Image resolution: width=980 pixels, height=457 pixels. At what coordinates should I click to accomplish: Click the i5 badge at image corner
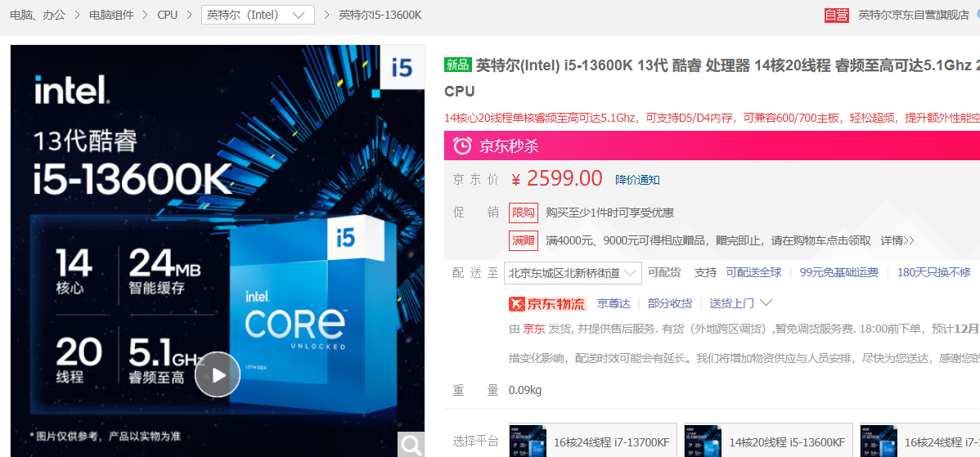coord(402,67)
